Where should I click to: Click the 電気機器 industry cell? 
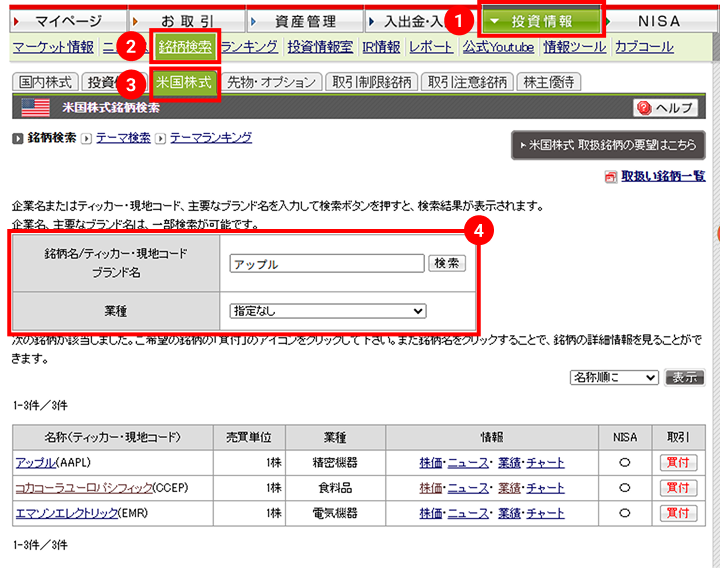point(335,513)
